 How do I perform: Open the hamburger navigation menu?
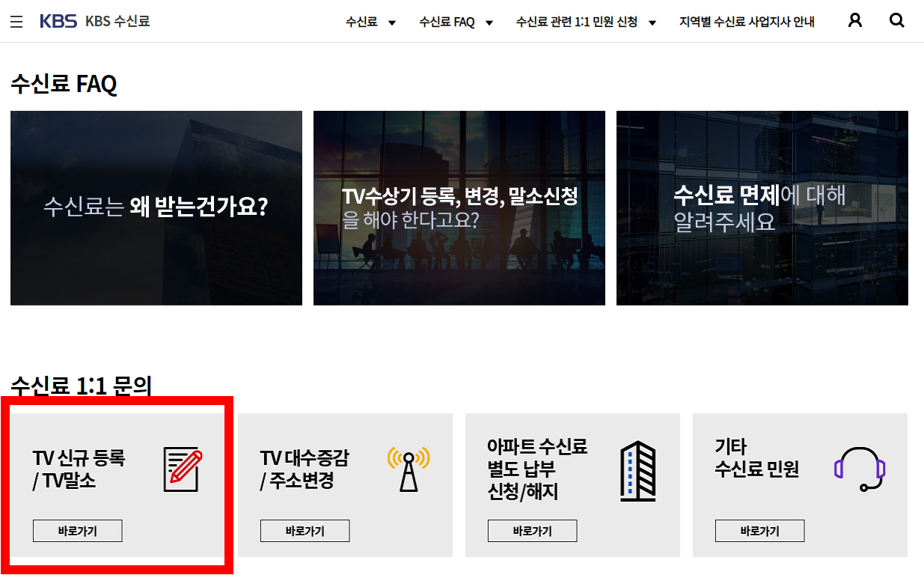[x=16, y=20]
